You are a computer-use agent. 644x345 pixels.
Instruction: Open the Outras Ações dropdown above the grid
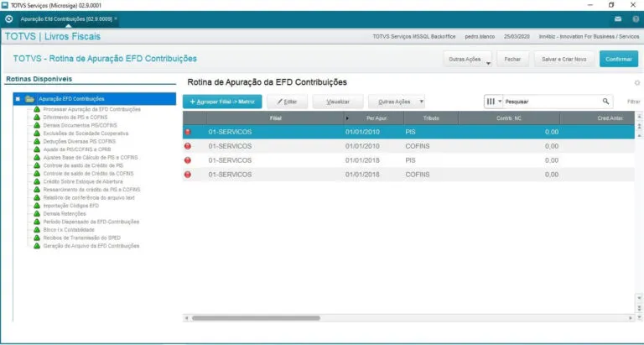[x=397, y=102]
